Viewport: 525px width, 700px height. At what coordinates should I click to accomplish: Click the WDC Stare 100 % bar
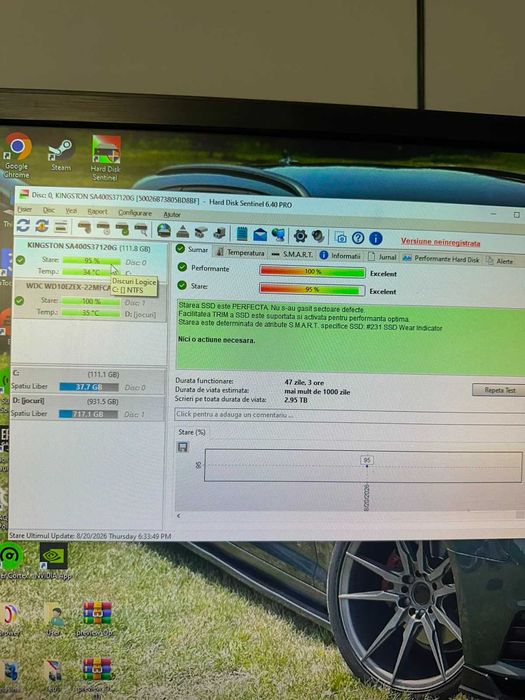pos(91,301)
